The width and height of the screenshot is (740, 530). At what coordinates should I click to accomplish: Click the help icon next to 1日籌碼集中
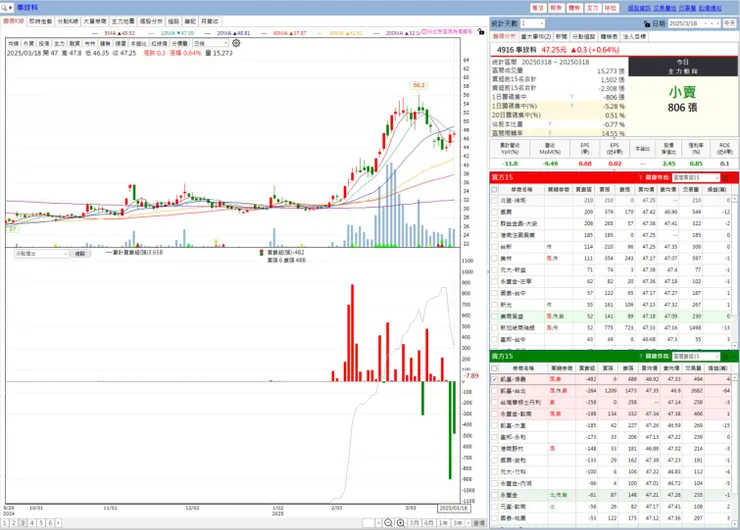click(x=572, y=97)
